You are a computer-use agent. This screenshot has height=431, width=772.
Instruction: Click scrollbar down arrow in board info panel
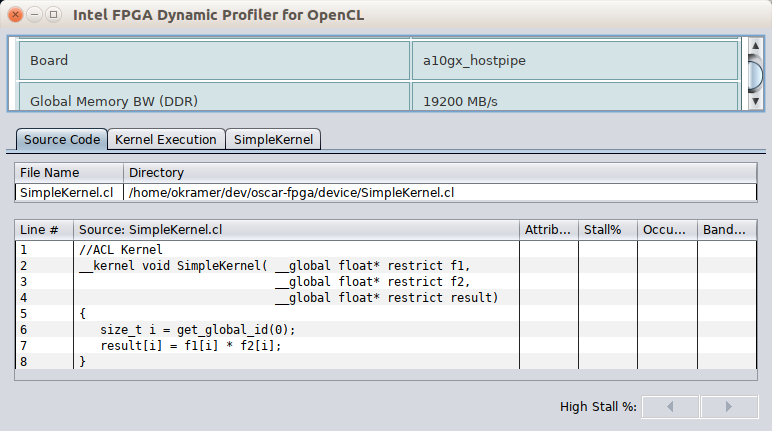click(755, 102)
